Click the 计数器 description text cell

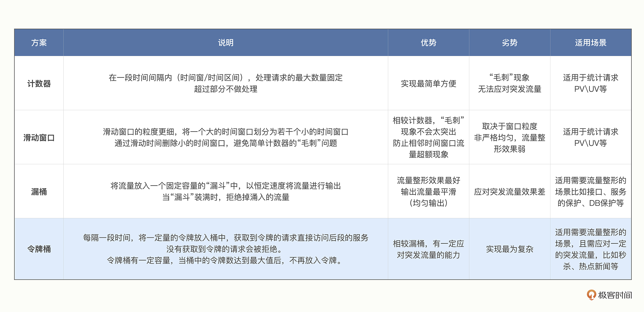click(226, 83)
